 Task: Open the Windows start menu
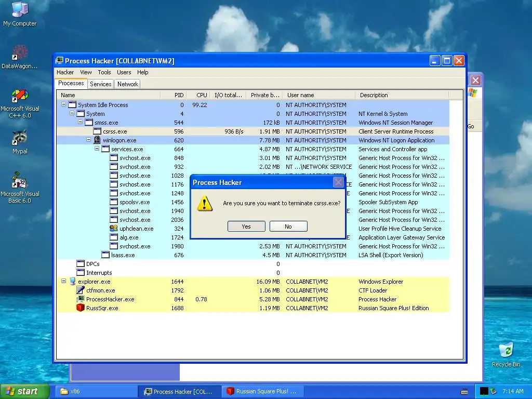(25, 391)
